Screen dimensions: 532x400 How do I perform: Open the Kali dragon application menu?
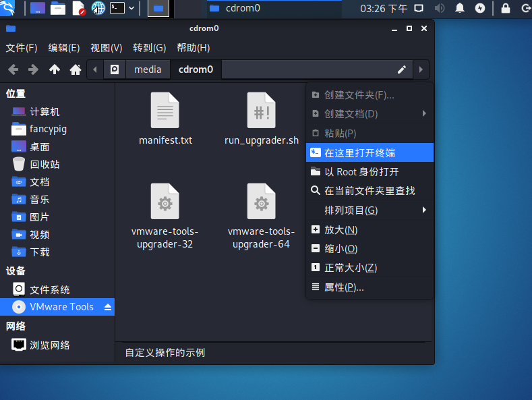click(x=7, y=7)
